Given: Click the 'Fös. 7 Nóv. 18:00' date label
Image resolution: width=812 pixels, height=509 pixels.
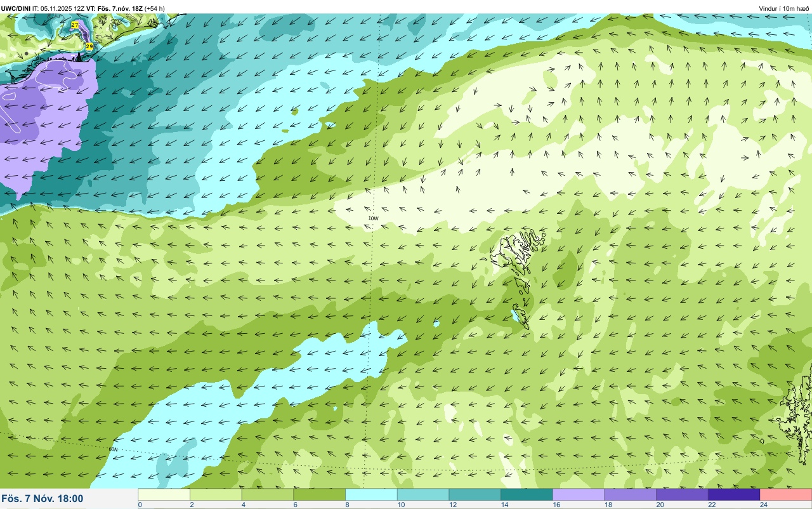Looking at the screenshot, I should coord(43,498).
